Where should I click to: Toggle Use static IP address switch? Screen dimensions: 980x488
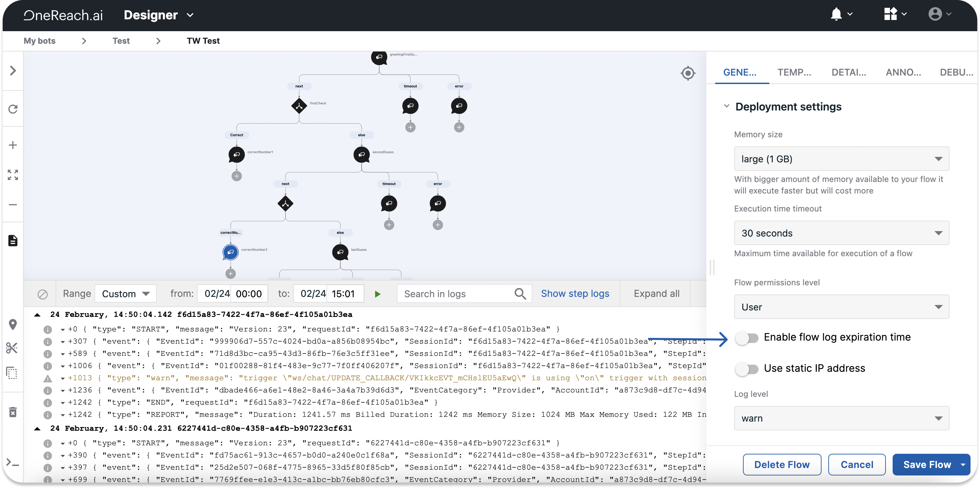coord(746,369)
